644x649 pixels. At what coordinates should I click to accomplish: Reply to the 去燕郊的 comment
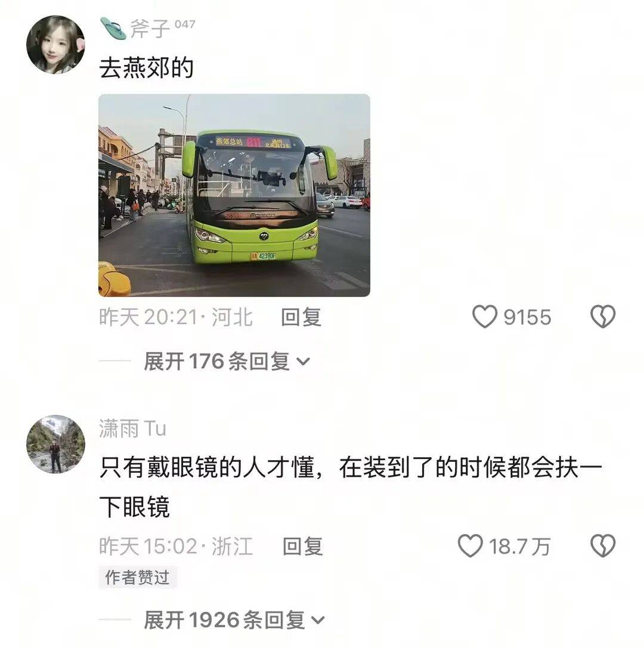click(301, 318)
